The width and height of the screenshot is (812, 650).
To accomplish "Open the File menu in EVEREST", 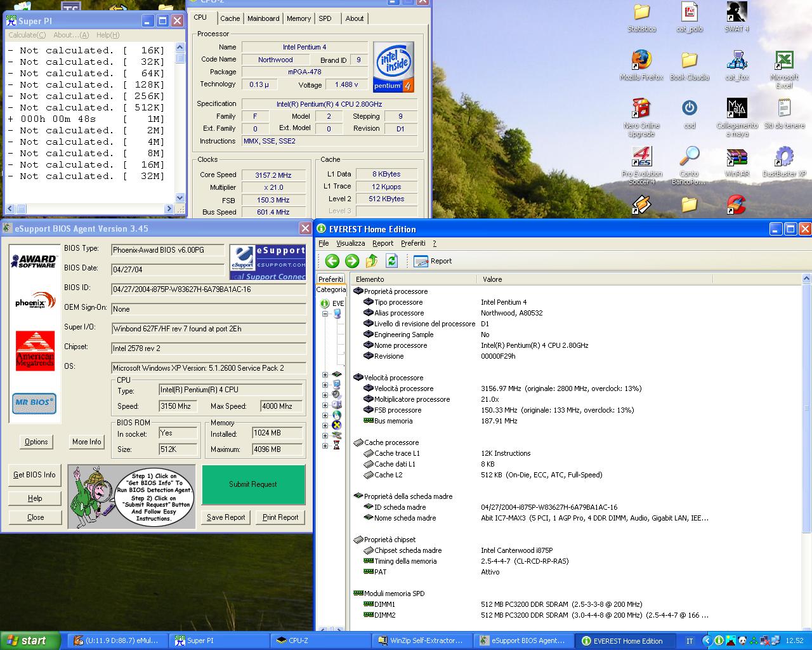I will [324, 243].
